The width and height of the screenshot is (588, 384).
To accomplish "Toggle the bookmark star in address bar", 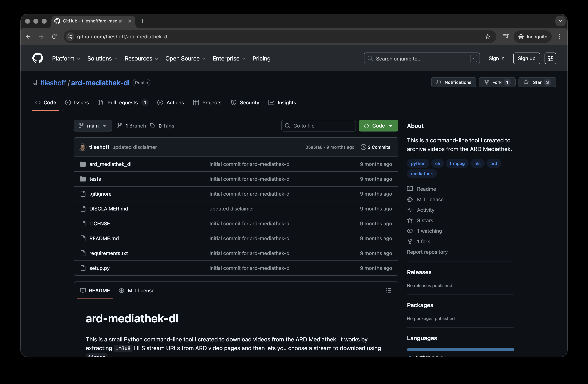I will coord(487,36).
